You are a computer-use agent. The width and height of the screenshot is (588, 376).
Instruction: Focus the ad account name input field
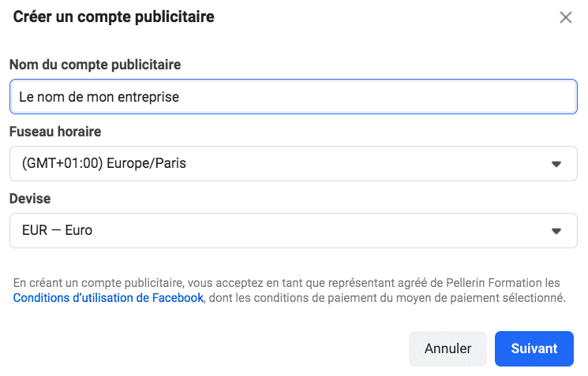pos(293,97)
